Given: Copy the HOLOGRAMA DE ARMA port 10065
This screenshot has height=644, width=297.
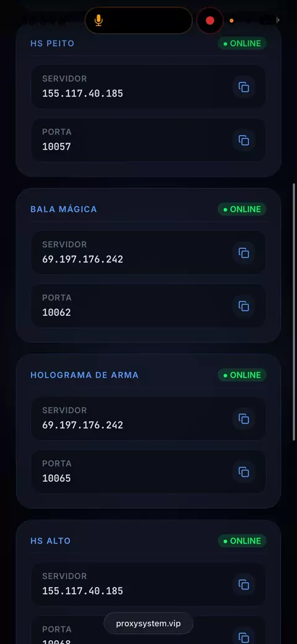Looking at the screenshot, I should tap(244, 472).
